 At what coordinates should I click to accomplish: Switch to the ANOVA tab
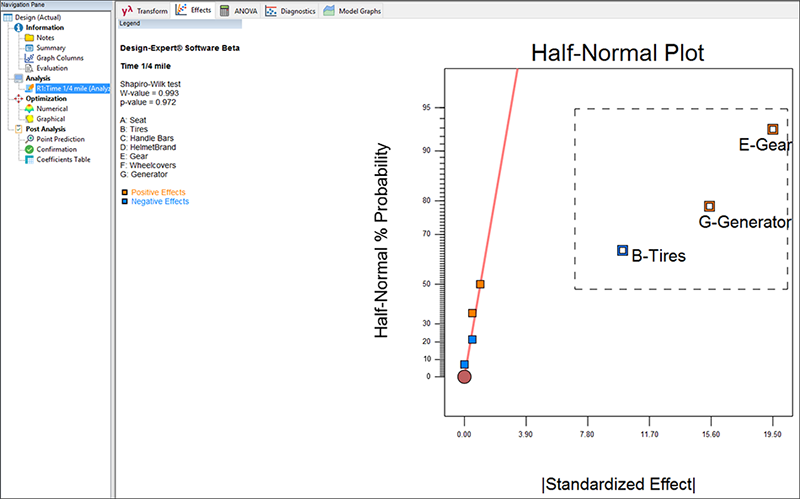(x=238, y=10)
